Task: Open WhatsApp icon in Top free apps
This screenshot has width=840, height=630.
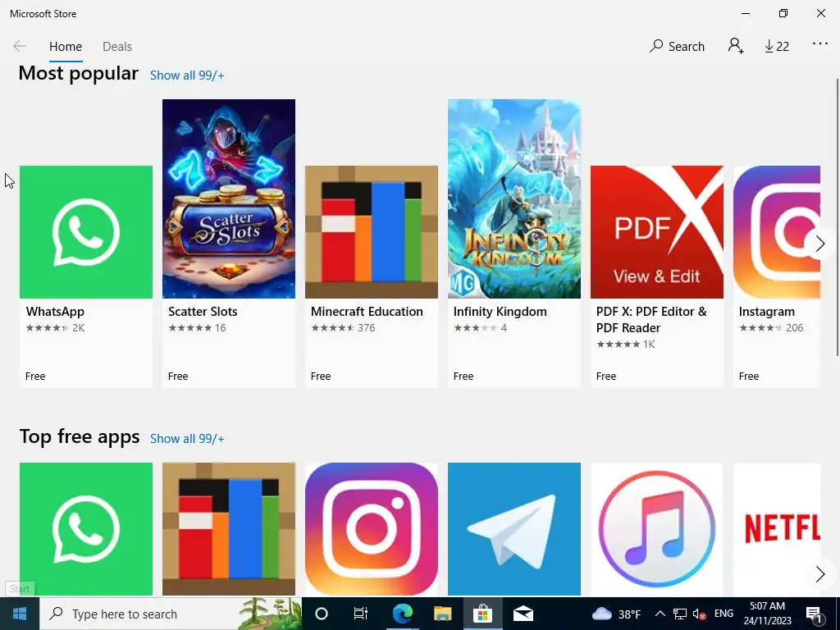Action: click(85, 529)
